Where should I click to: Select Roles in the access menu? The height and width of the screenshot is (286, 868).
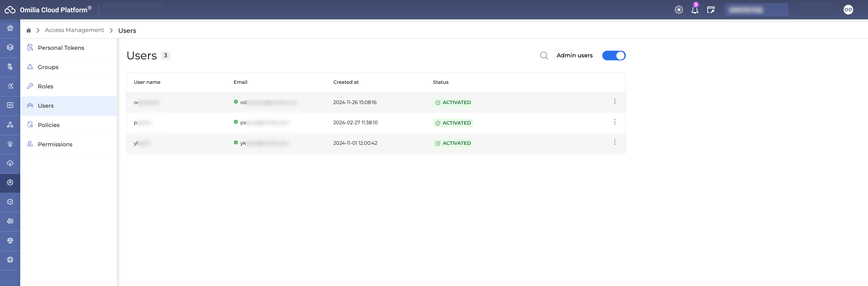tap(46, 87)
